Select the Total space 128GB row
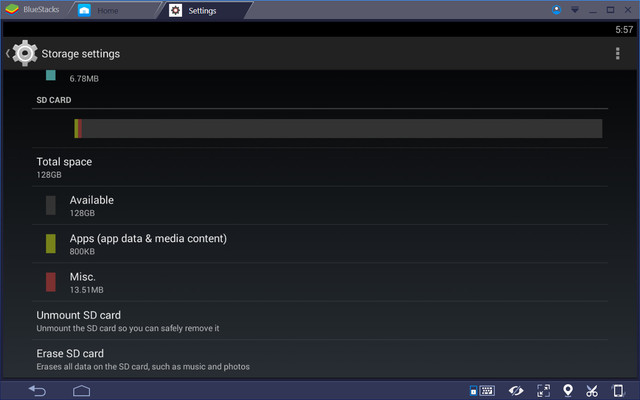 tap(320, 167)
